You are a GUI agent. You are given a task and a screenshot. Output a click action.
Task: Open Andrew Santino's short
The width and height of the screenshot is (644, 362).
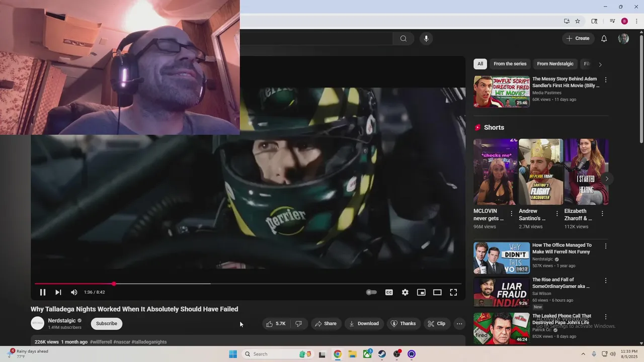pos(541,172)
